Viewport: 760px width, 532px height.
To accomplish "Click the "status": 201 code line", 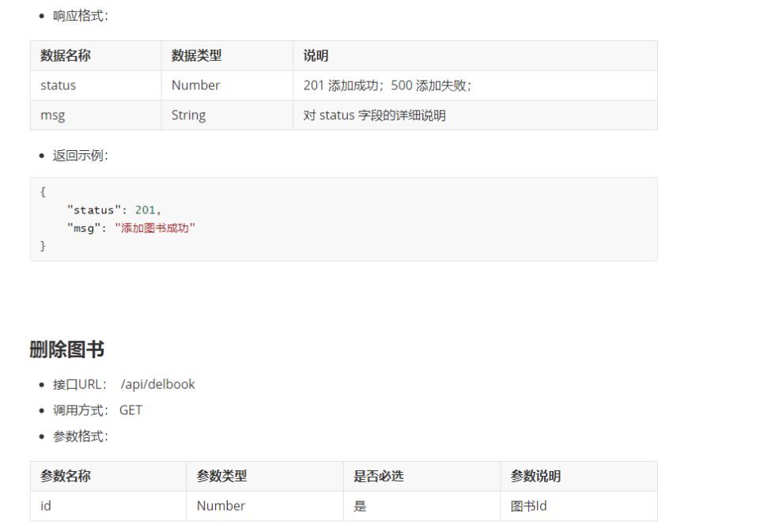I will coord(114,209).
